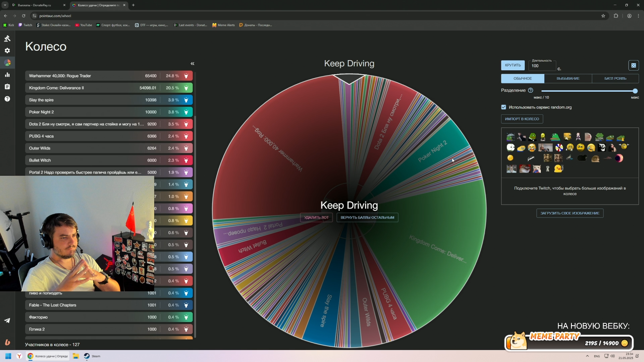Click flashlight icon on Slay the spire row
The width and height of the screenshot is (644, 362).
tap(186, 100)
